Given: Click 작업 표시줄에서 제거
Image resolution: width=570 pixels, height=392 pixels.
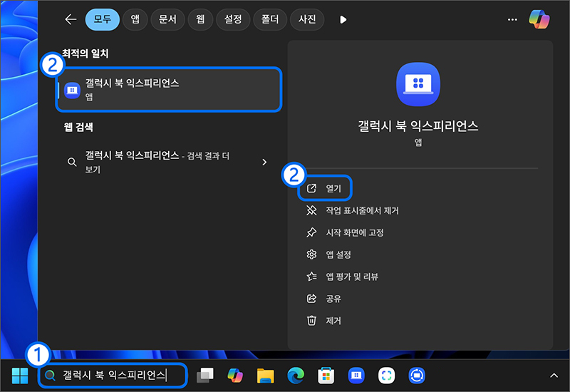Looking at the screenshot, I should click(x=353, y=210).
